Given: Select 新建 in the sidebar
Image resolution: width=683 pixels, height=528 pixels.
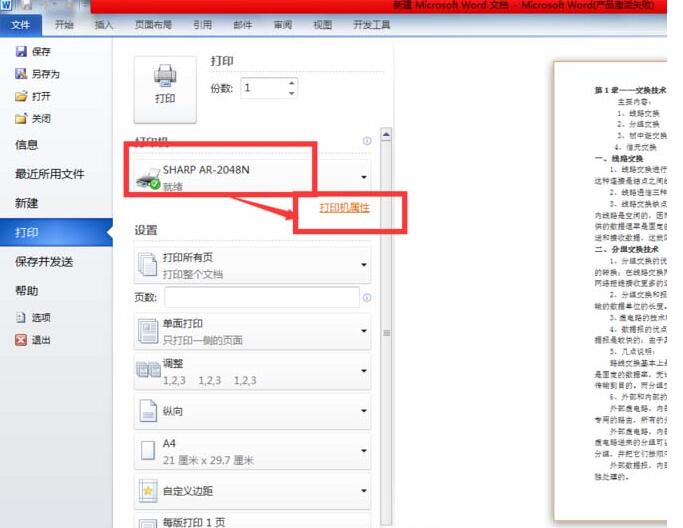Looking at the screenshot, I should click(56, 203).
